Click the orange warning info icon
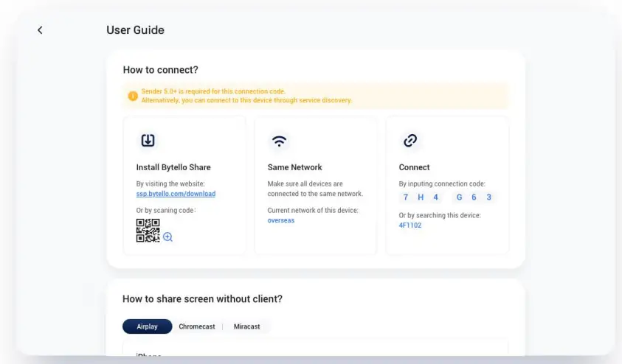622x364 pixels. (x=133, y=96)
